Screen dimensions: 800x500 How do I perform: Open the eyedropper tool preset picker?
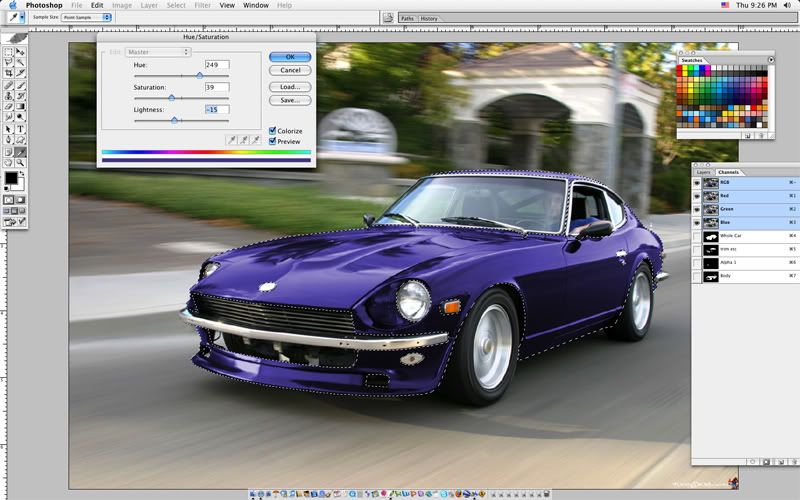click(16, 18)
